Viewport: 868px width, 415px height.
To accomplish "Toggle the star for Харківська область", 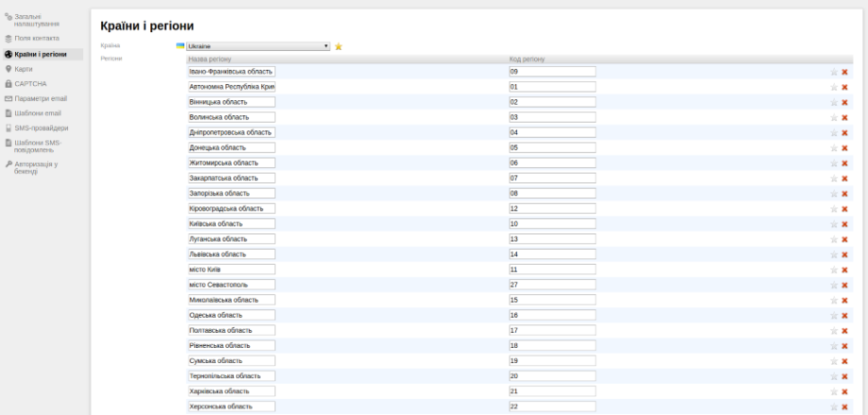I will click(x=833, y=391).
